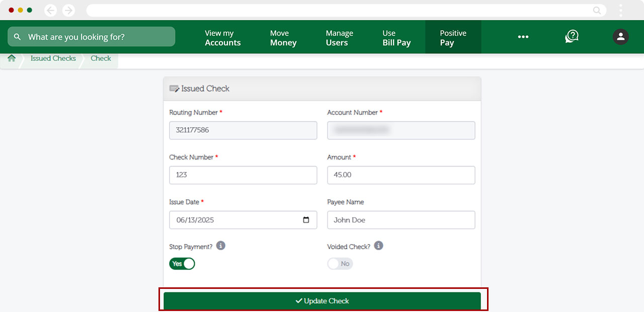
Task: Open the Positive Pay menu
Action: point(453,38)
